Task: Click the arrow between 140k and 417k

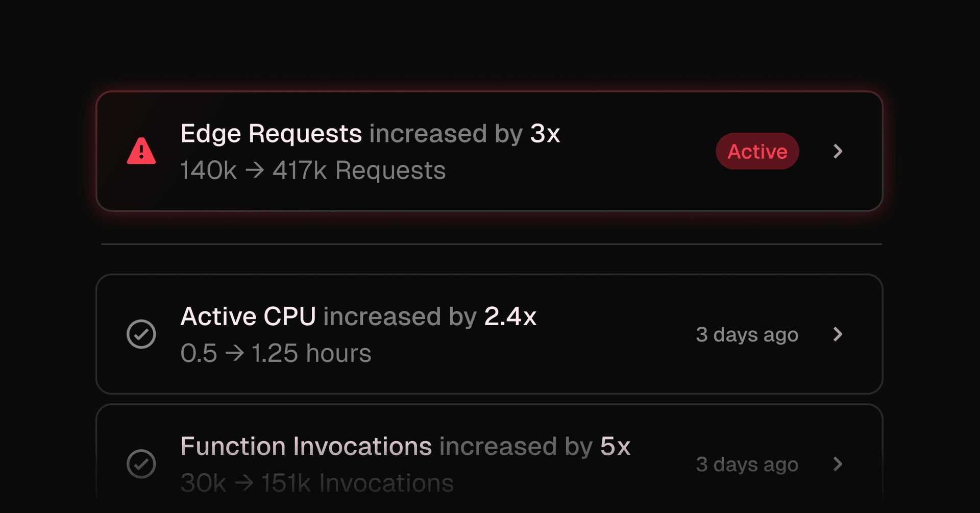Action: pos(255,170)
